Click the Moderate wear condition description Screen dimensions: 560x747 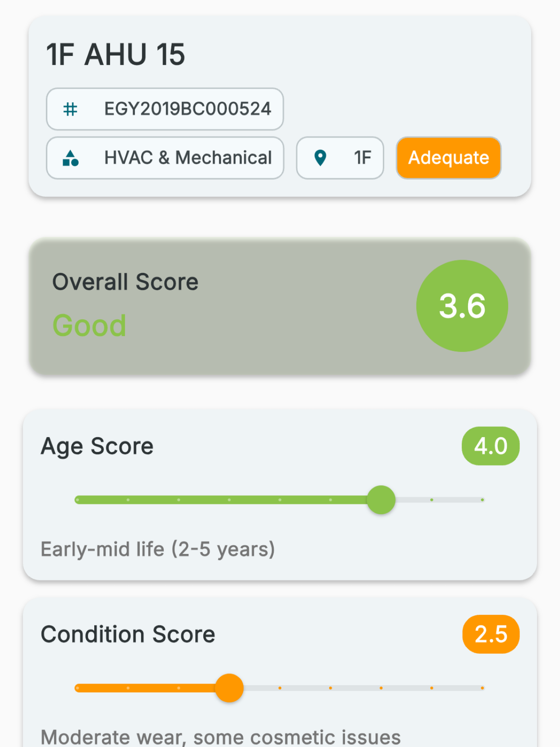pos(221,737)
